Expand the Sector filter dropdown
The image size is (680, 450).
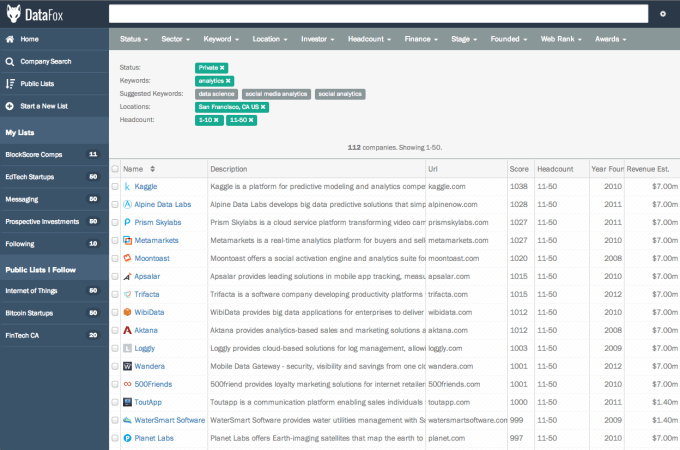(x=175, y=39)
